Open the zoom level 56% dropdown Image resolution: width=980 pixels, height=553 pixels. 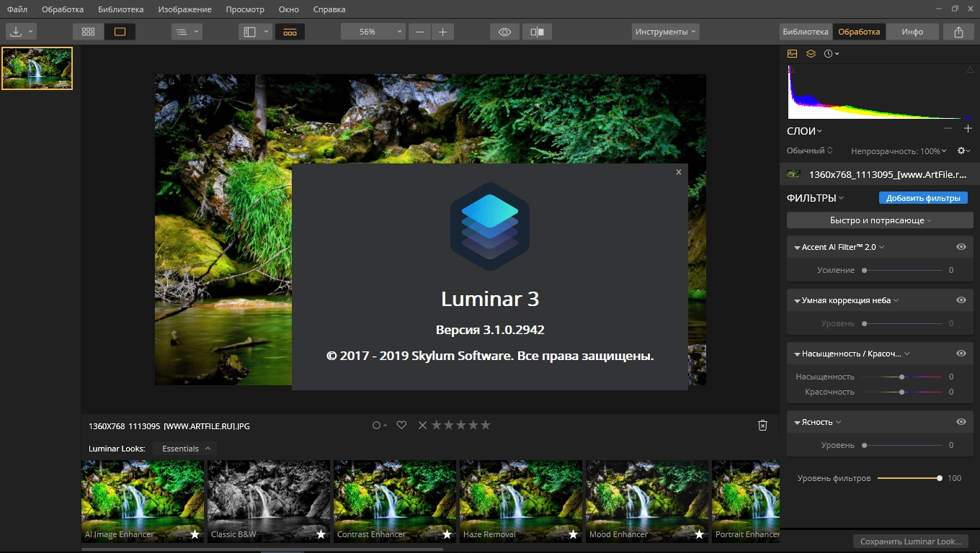pyautogui.click(x=373, y=32)
